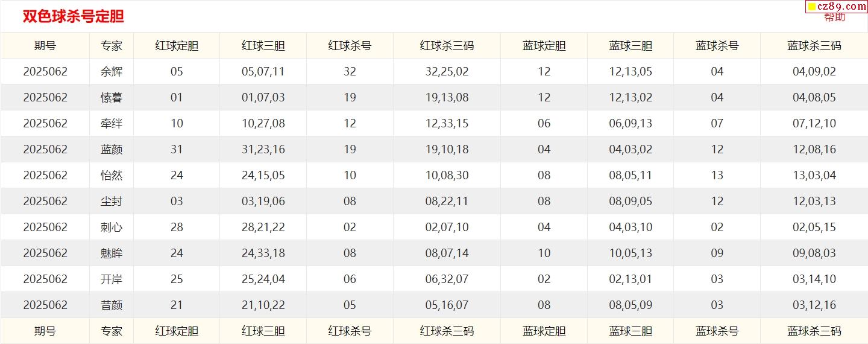Click blue ball picks 08,09,05
Screen dimensions: 868x344
pyautogui.click(x=631, y=202)
